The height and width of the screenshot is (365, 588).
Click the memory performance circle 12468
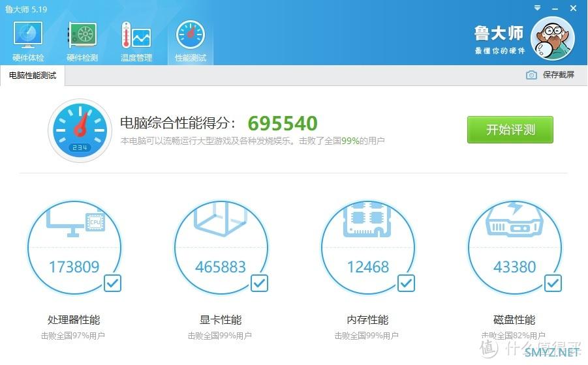click(368, 248)
